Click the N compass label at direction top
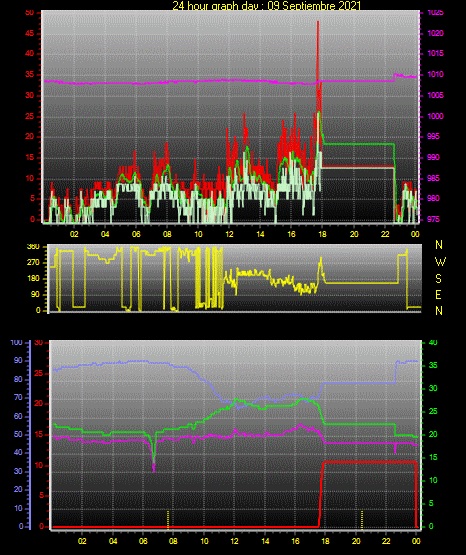This screenshot has width=466, height=555. click(x=439, y=245)
